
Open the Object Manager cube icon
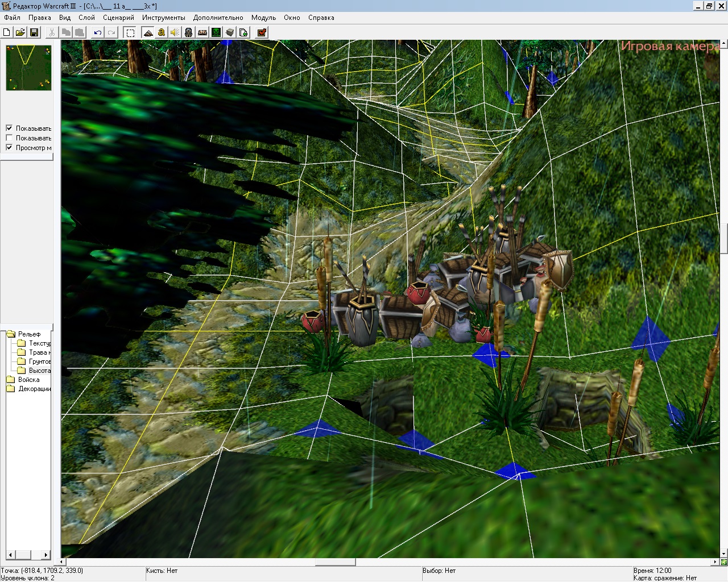tap(230, 32)
